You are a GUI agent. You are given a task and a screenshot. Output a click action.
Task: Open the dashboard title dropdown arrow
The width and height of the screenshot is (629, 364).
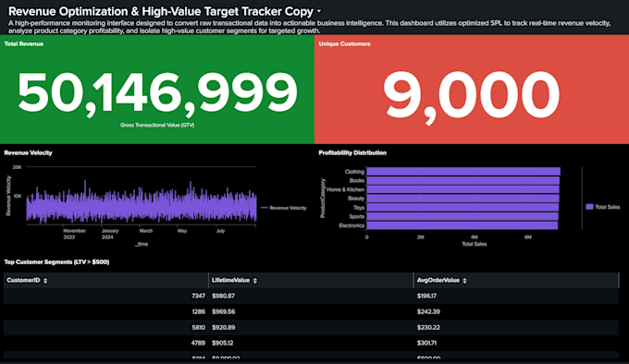point(319,12)
